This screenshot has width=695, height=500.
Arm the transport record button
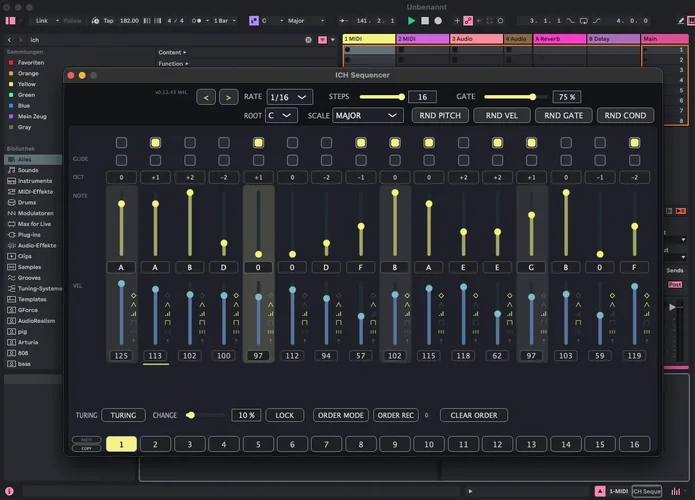pos(438,21)
